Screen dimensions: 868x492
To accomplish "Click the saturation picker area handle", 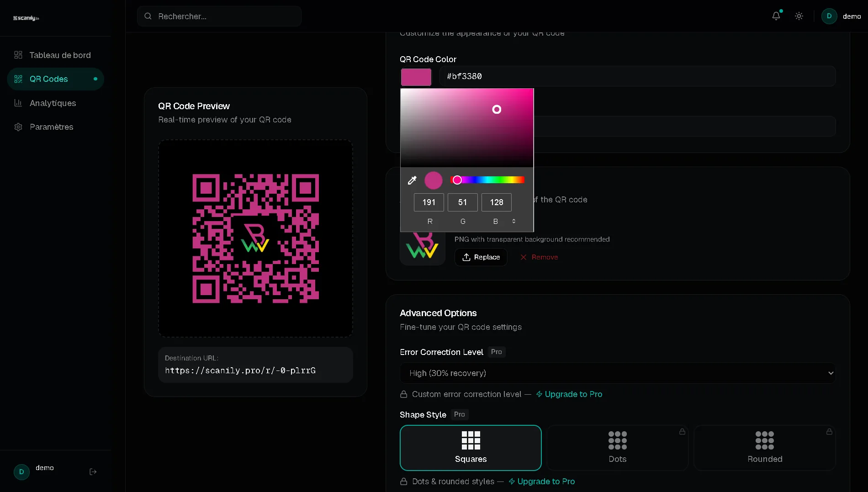I will tap(497, 110).
